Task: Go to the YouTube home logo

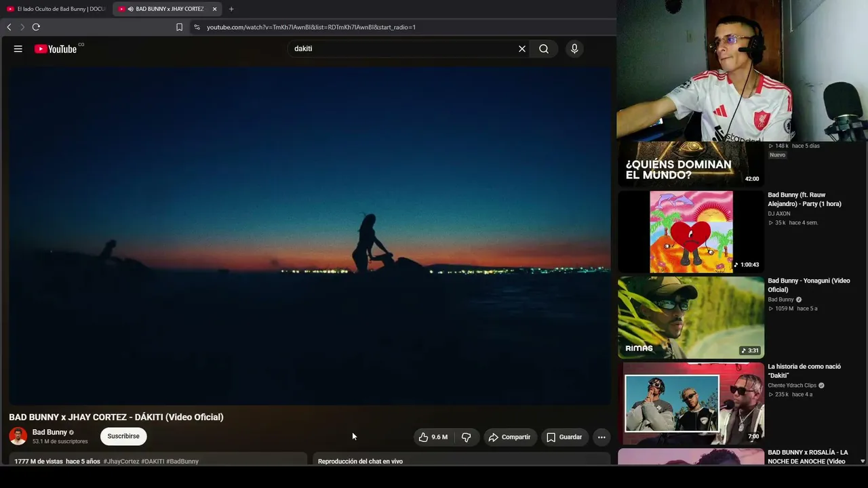Action: 56,49
